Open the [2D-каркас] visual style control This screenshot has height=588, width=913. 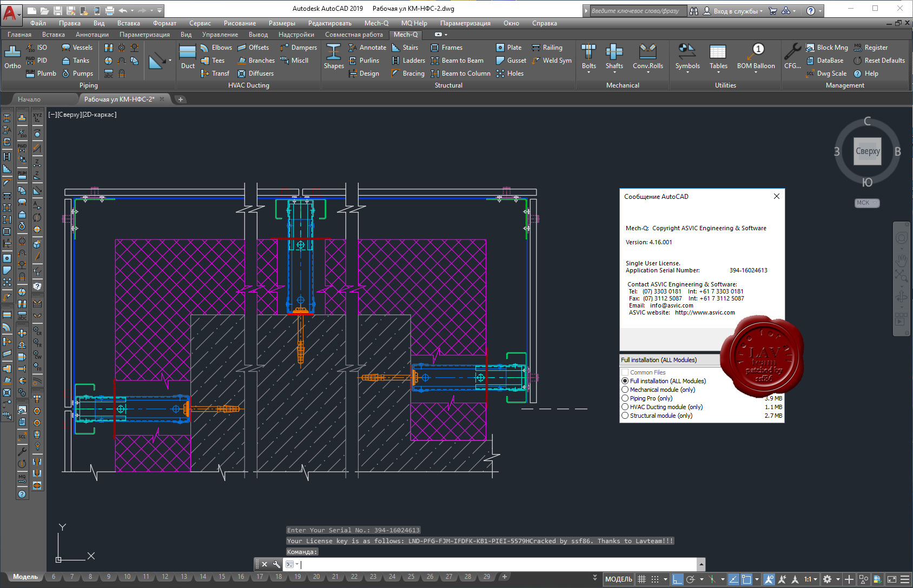[x=99, y=115]
